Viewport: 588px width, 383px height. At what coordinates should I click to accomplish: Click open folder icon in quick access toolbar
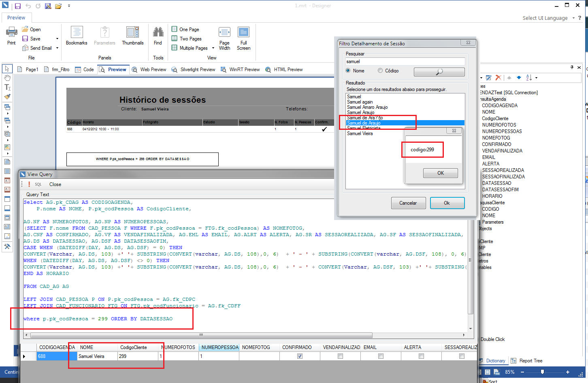(x=58, y=6)
